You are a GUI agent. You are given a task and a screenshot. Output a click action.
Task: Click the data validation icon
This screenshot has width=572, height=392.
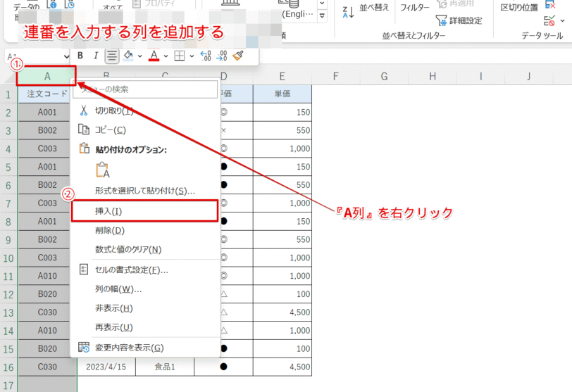tap(549, 21)
